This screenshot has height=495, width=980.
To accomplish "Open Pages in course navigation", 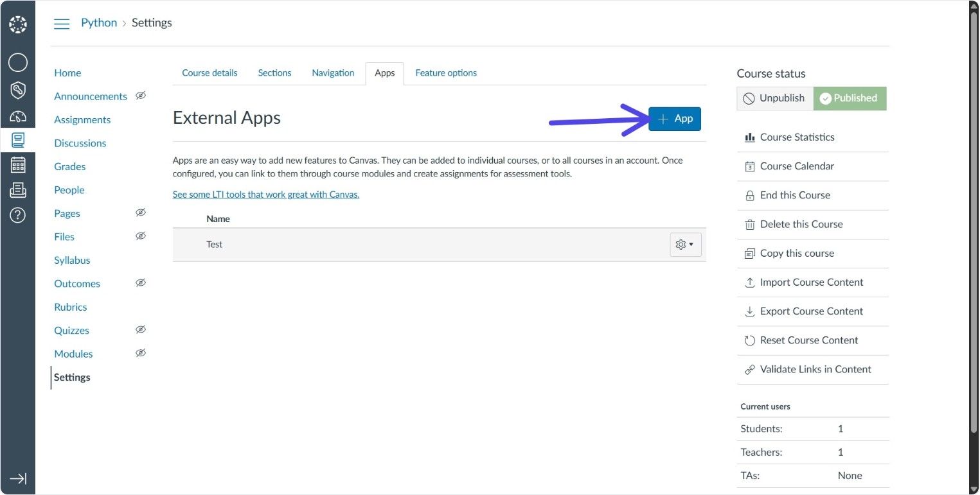I will [67, 214].
